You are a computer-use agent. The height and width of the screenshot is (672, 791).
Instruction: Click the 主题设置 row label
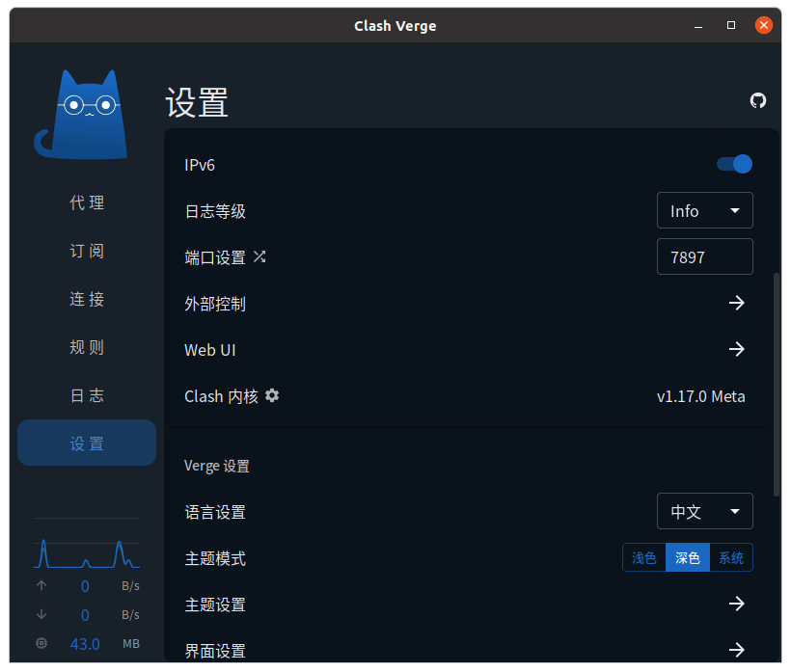click(215, 605)
